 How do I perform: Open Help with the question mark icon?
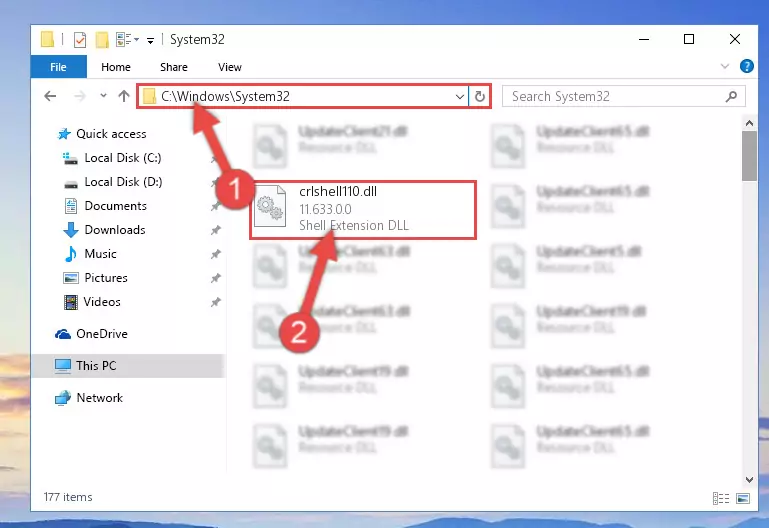746,66
